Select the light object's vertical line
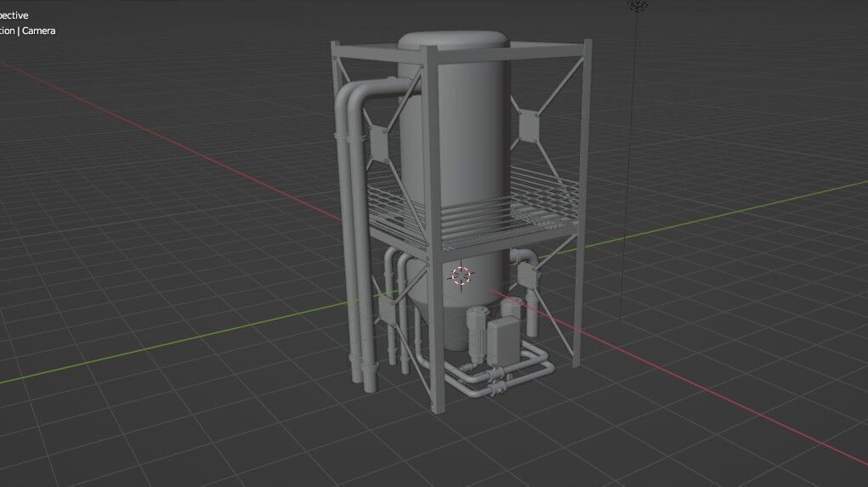Image resolution: width=868 pixels, height=487 pixels. (x=629, y=166)
